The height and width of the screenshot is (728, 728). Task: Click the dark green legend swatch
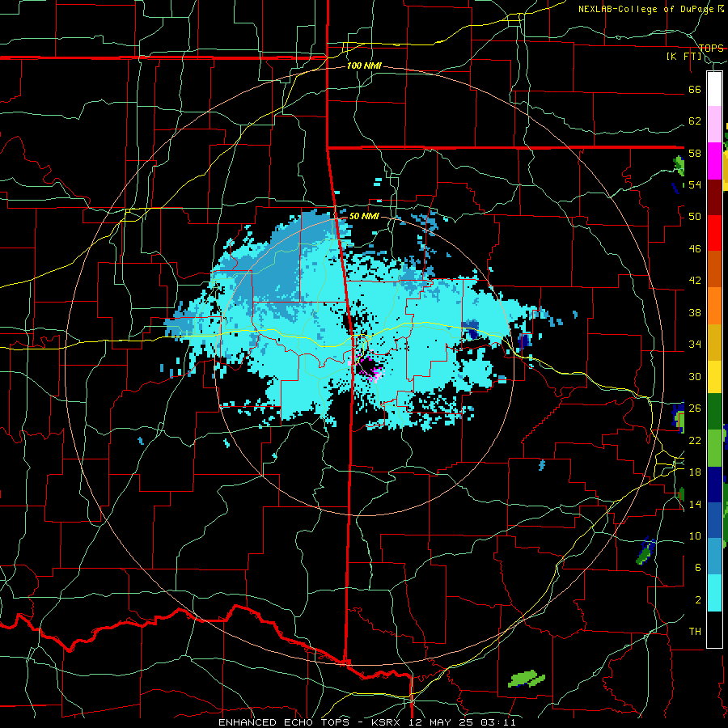click(x=714, y=412)
